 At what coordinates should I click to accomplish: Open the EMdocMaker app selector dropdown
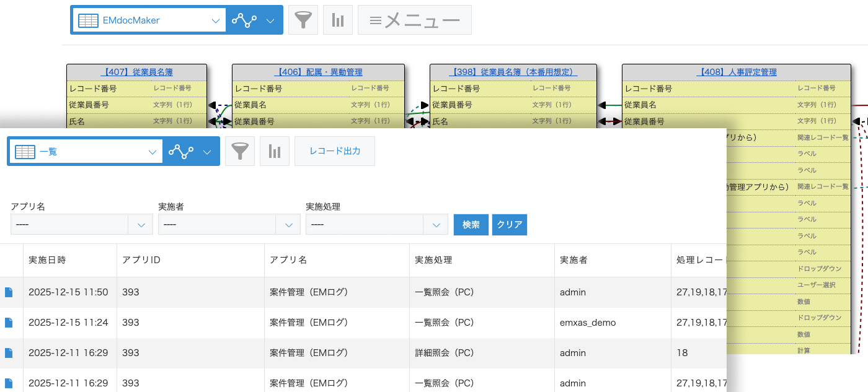pyautogui.click(x=216, y=19)
